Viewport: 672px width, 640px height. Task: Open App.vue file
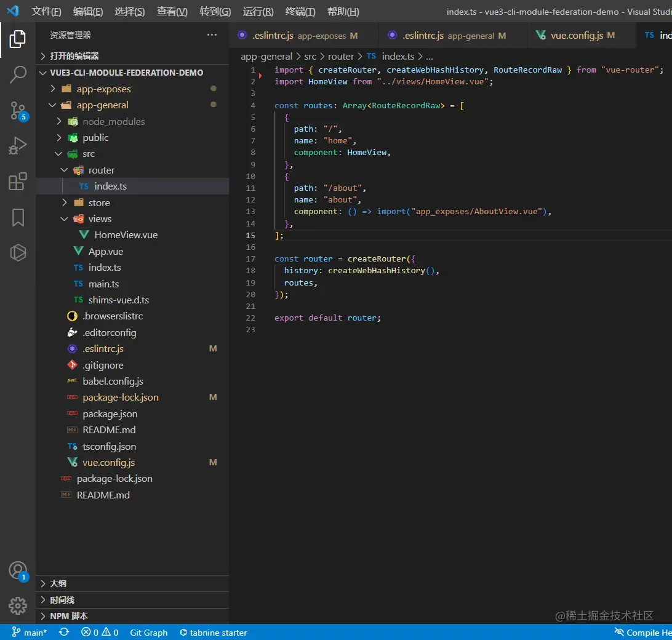coord(132,251)
